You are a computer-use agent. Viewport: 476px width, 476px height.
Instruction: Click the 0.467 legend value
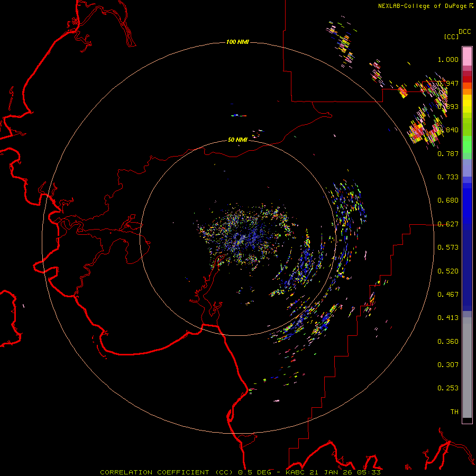[x=448, y=295]
